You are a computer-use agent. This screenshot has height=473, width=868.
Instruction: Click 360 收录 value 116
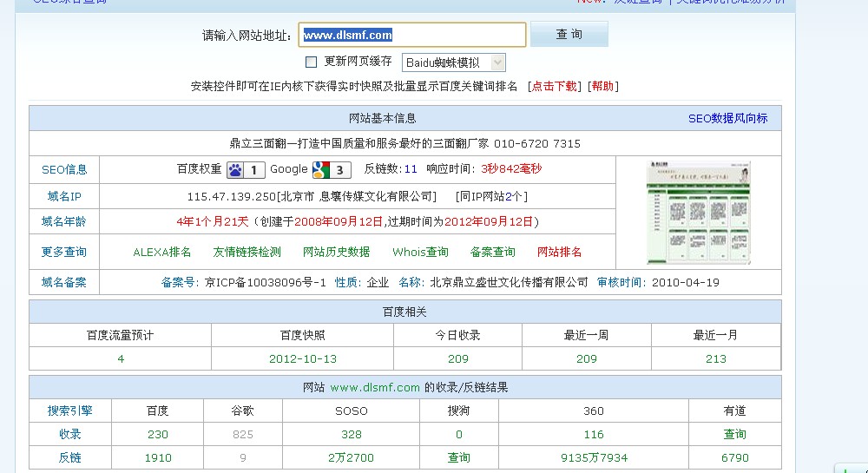[x=594, y=435]
